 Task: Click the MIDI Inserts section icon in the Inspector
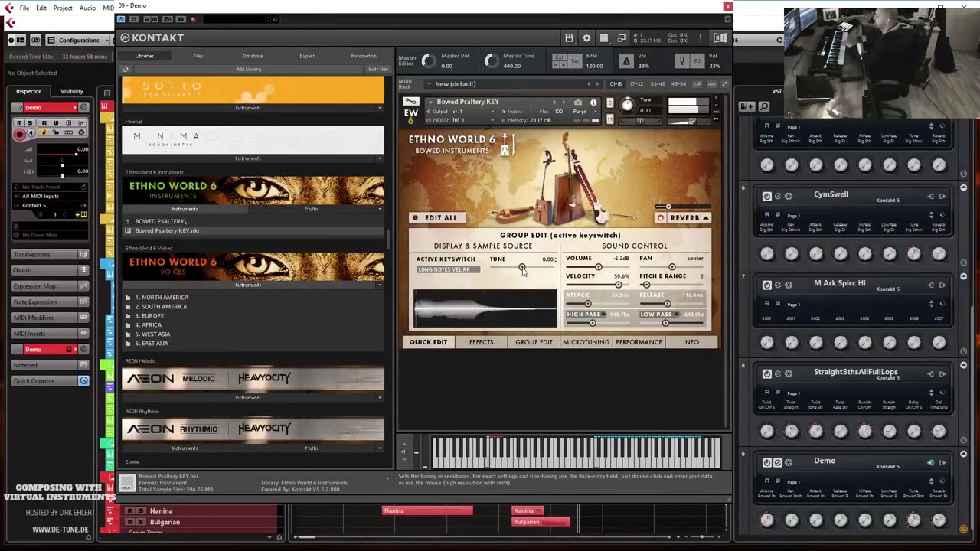coord(83,334)
